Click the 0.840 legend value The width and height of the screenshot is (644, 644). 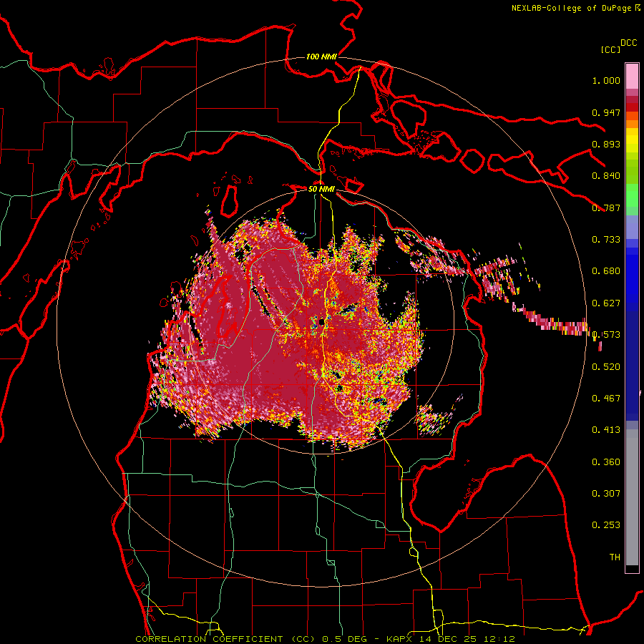[606, 176]
